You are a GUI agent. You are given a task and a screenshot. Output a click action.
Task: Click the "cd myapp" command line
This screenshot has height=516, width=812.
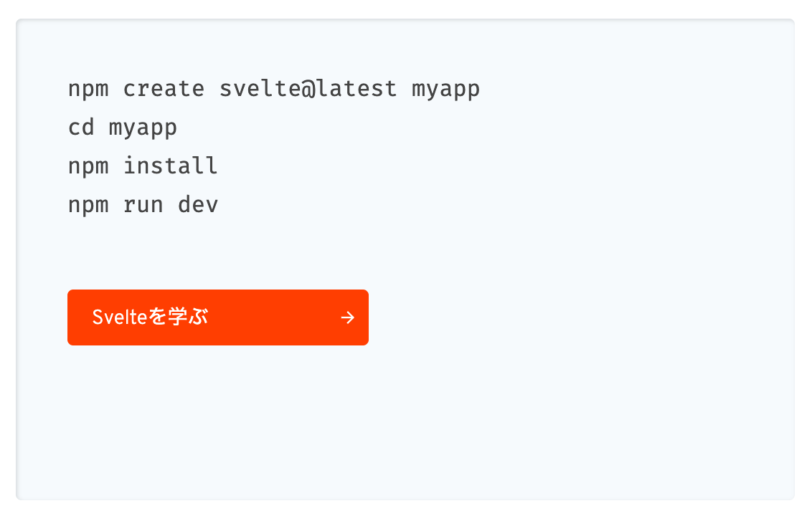pos(123,128)
